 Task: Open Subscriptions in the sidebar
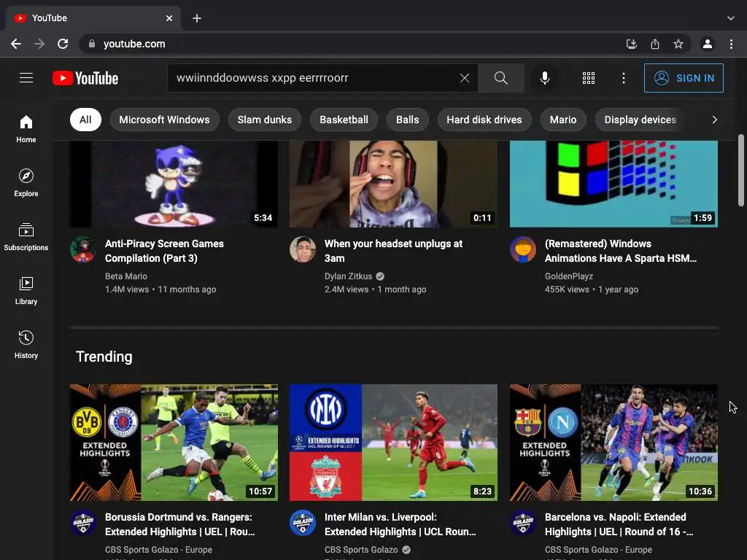tap(26, 237)
